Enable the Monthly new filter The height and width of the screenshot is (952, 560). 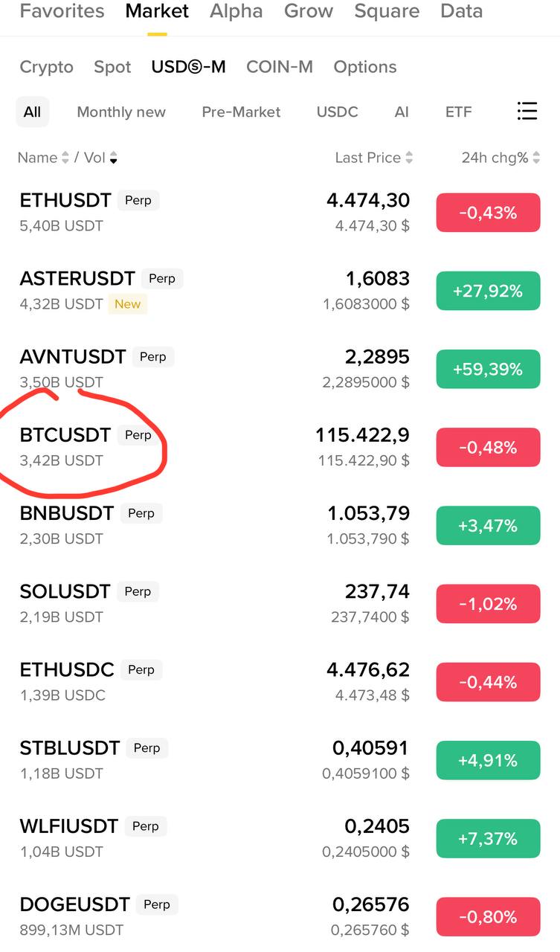(121, 112)
